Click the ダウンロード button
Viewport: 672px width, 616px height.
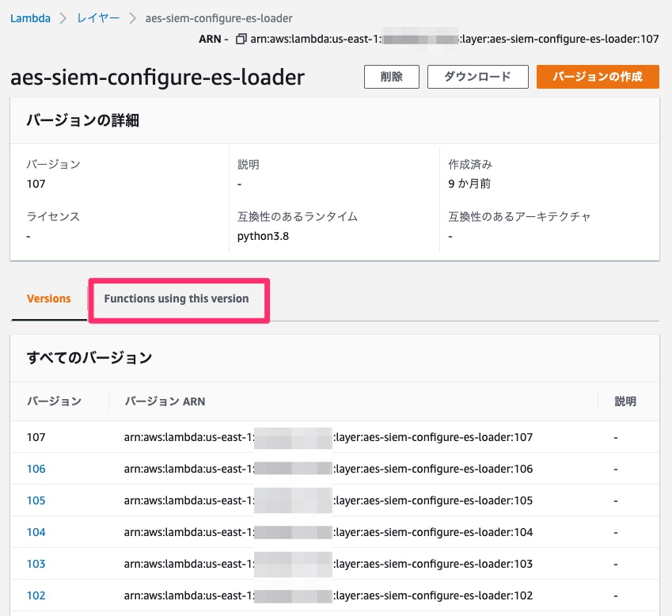[x=477, y=77]
